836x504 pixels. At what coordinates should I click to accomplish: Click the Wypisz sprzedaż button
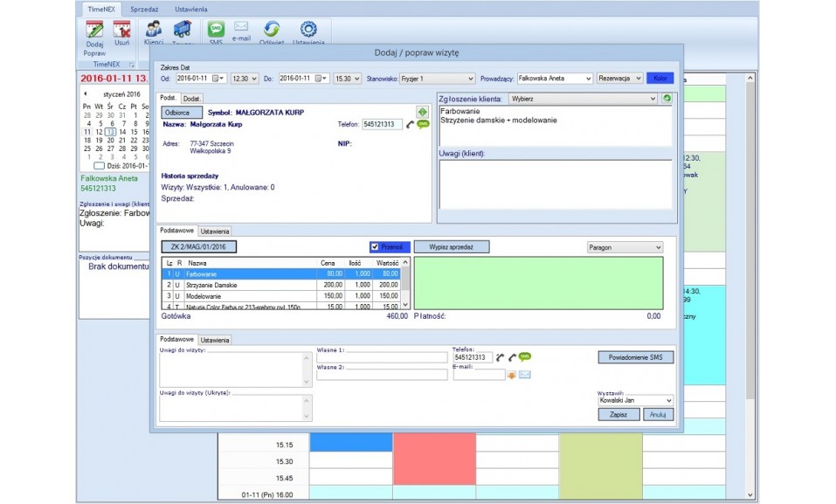[452, 247]
